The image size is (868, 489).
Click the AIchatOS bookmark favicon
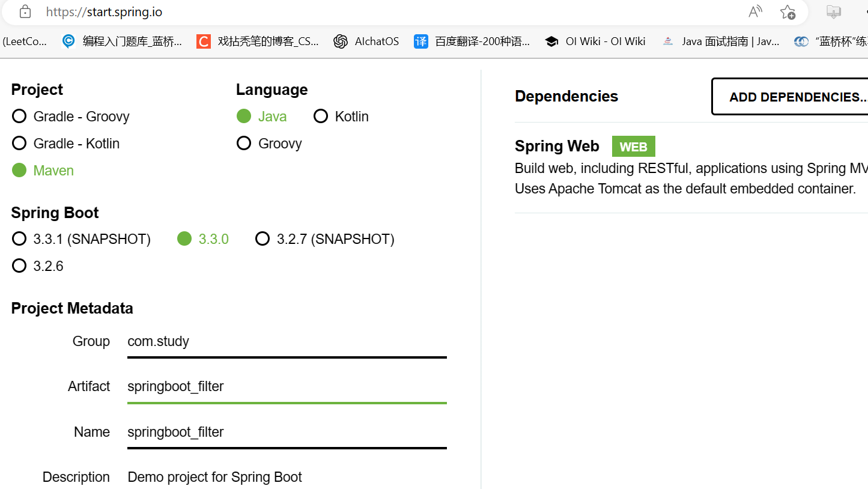coord(341,41)
